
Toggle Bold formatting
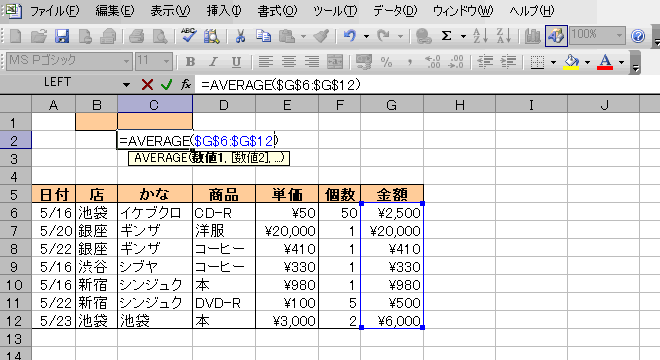pos(190,62)
